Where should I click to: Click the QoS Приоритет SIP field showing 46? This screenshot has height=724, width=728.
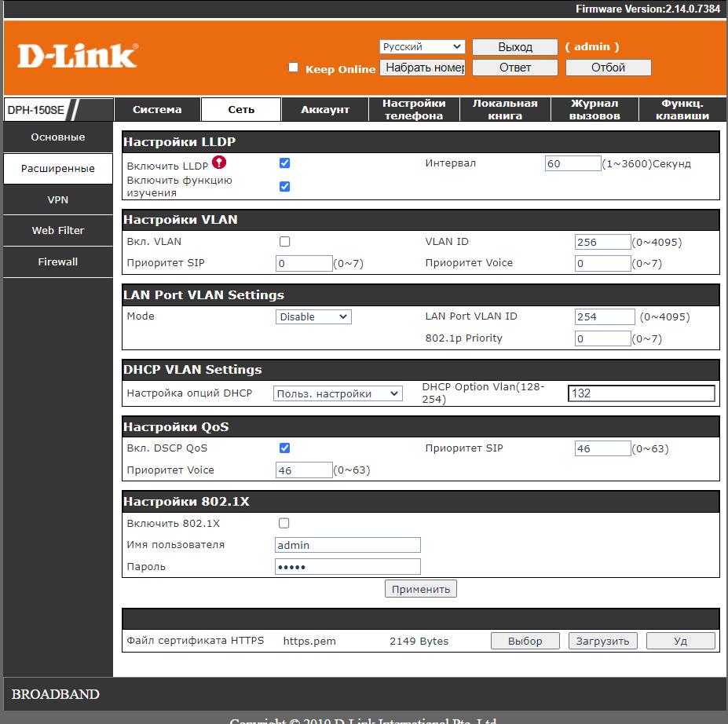click(x=602, y=448)
